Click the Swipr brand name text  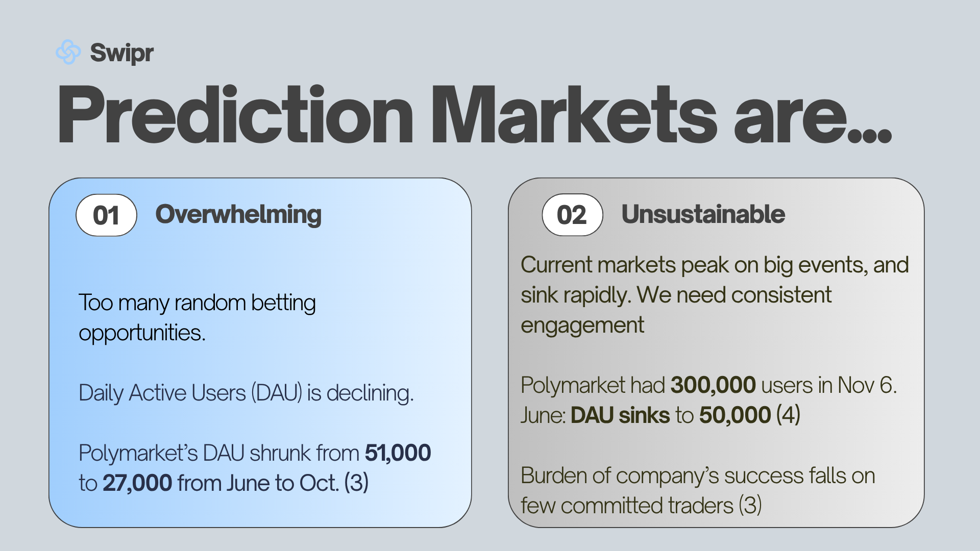coord(121,53)
